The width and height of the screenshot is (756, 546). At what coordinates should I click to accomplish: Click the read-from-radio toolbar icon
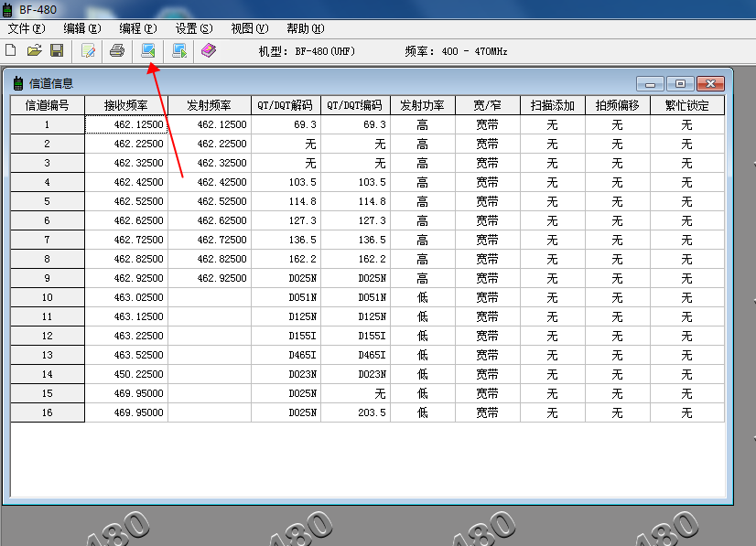[148, 50]
